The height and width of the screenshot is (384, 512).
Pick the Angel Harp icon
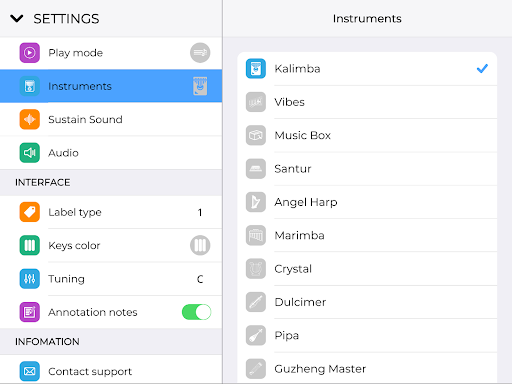[256, 202]
